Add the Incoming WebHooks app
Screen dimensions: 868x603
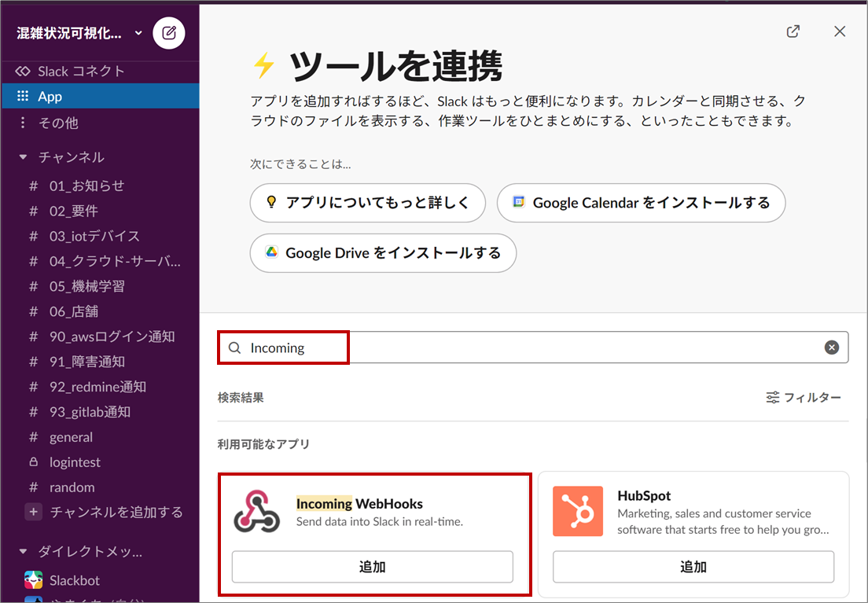[x=373, y=567]
